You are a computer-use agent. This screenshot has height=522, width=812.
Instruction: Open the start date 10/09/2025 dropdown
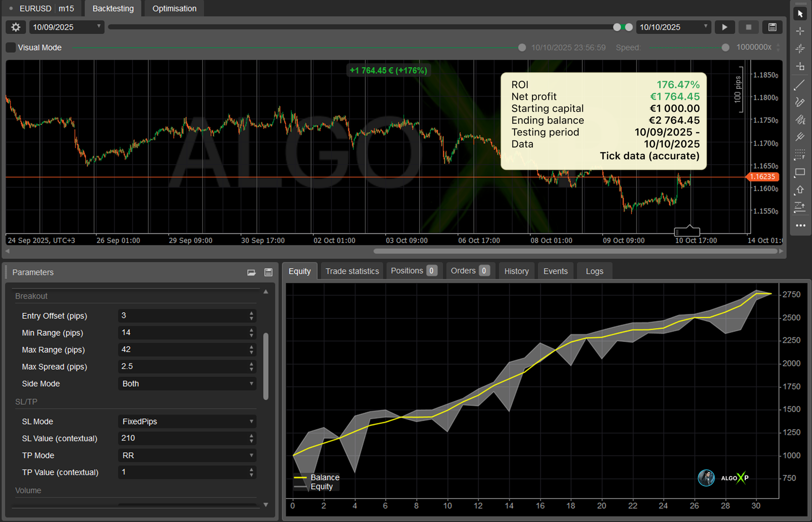(67, 27)
